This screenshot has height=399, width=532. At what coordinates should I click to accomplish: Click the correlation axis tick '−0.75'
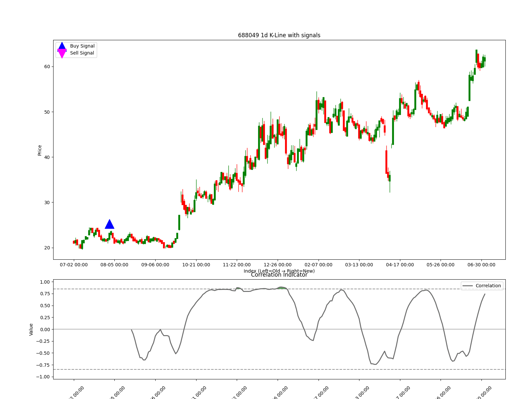[43, 365]
